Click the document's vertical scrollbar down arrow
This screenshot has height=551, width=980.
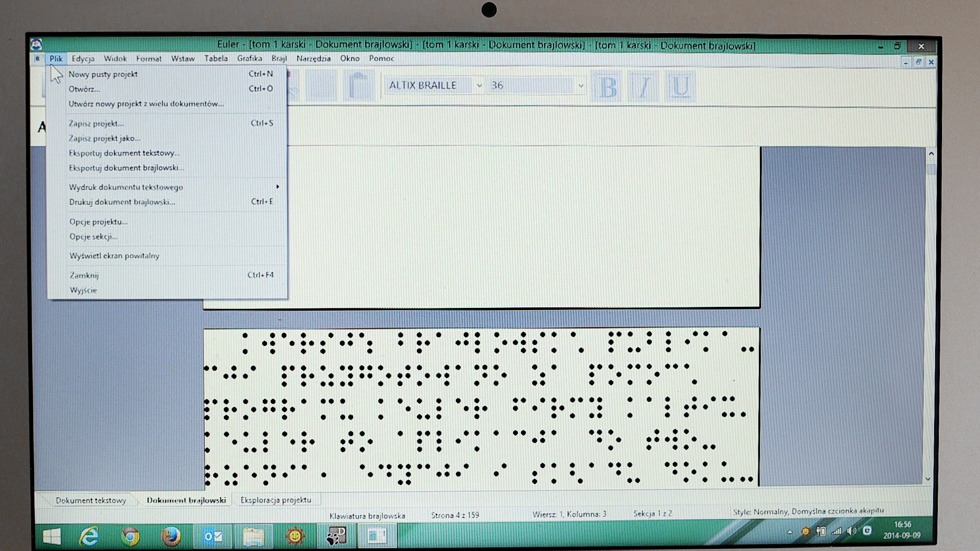point(928,479)
